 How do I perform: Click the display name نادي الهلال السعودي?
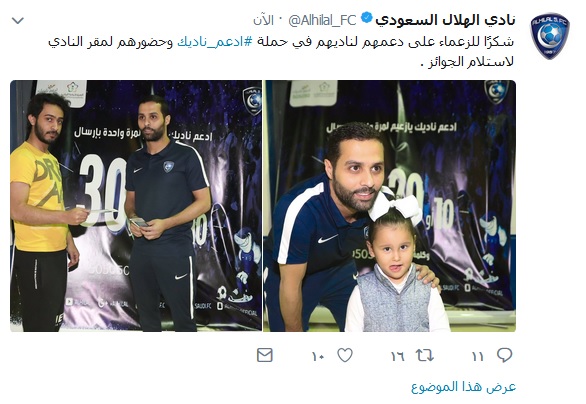[445, 20]
